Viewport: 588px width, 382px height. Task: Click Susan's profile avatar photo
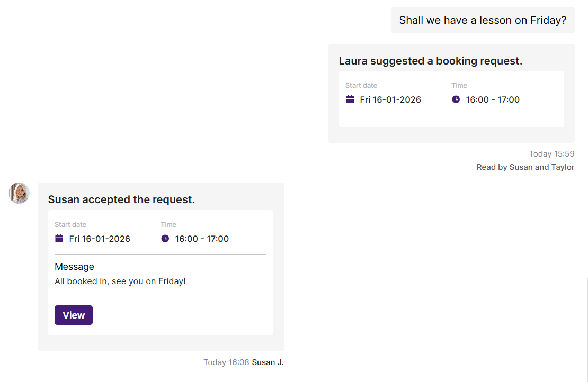point(19,193)
